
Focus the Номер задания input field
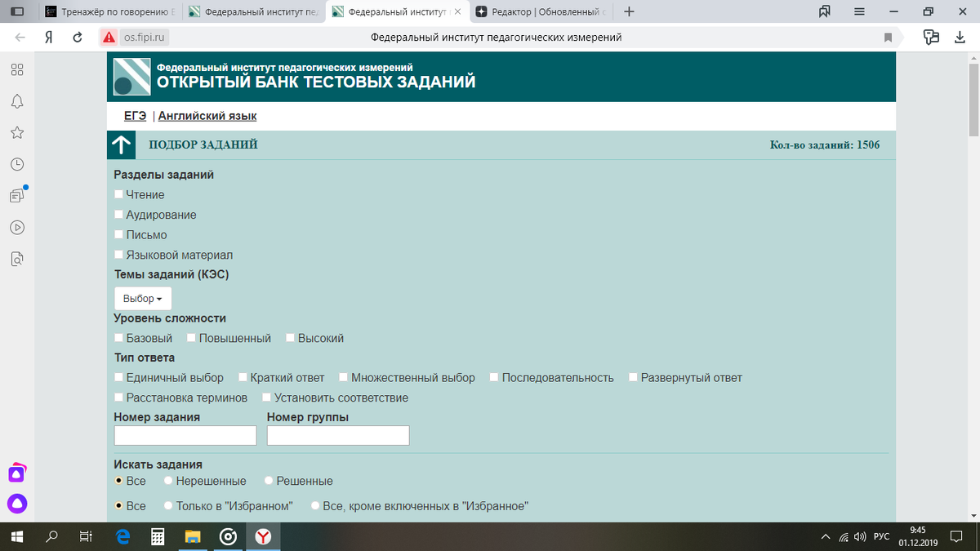tap(185, 435)
